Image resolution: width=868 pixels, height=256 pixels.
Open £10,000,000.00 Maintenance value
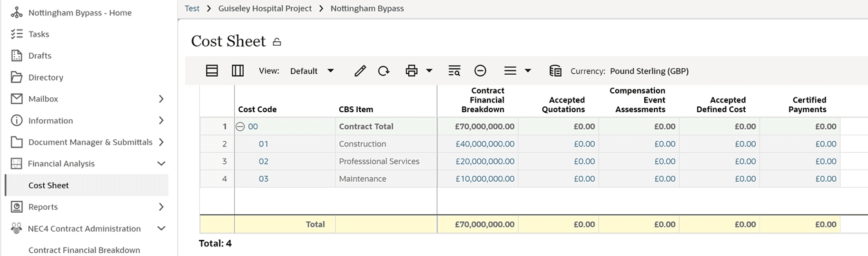click(x=485, y=179)
